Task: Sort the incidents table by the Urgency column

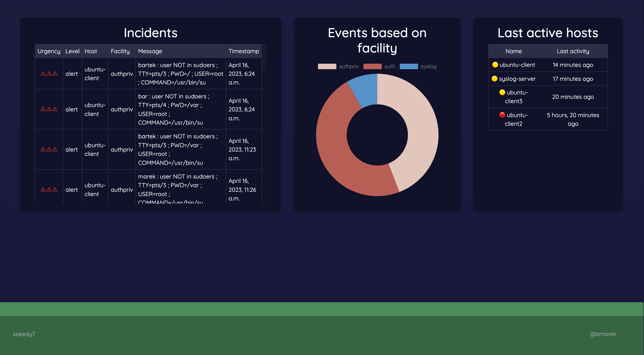Action: [x=49, y=51]
